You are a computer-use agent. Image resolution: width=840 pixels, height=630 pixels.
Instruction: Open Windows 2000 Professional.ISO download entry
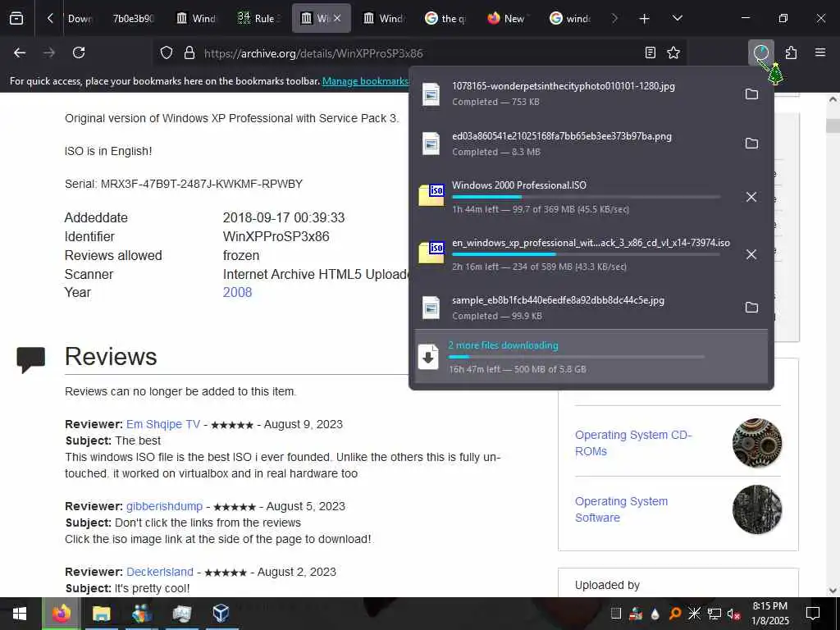(575, 197)
